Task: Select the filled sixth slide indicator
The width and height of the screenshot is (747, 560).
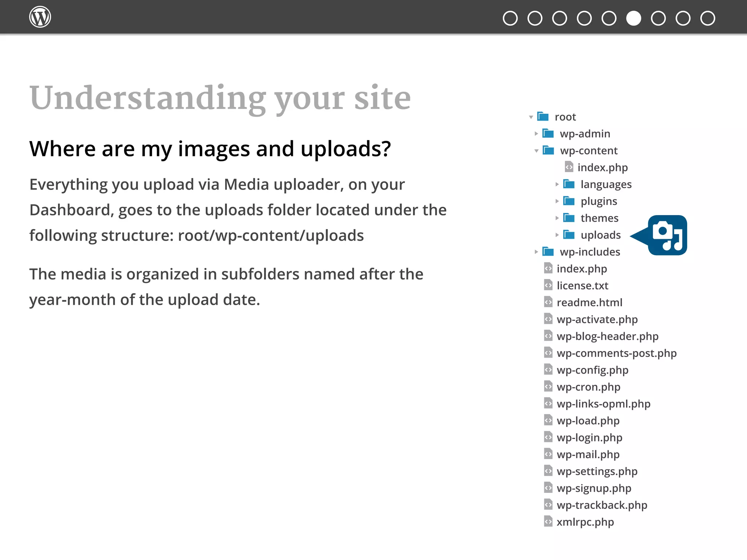Action: tap(634, 18)
